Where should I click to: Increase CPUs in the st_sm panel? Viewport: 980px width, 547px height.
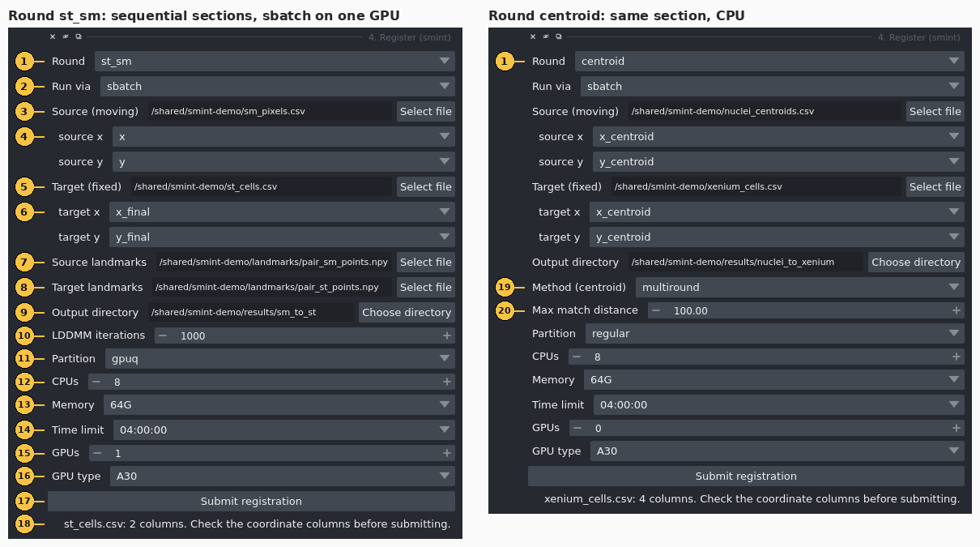pos(446,382)
